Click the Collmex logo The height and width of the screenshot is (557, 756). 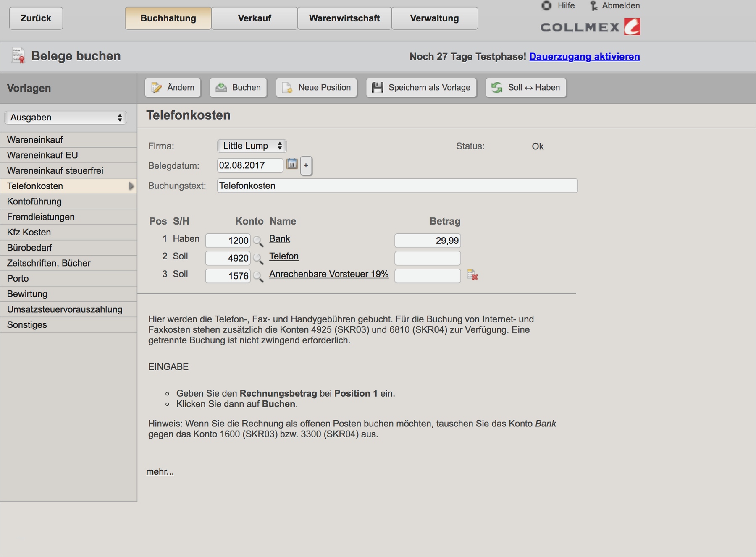pyautogui.click(x=590, y=27)
